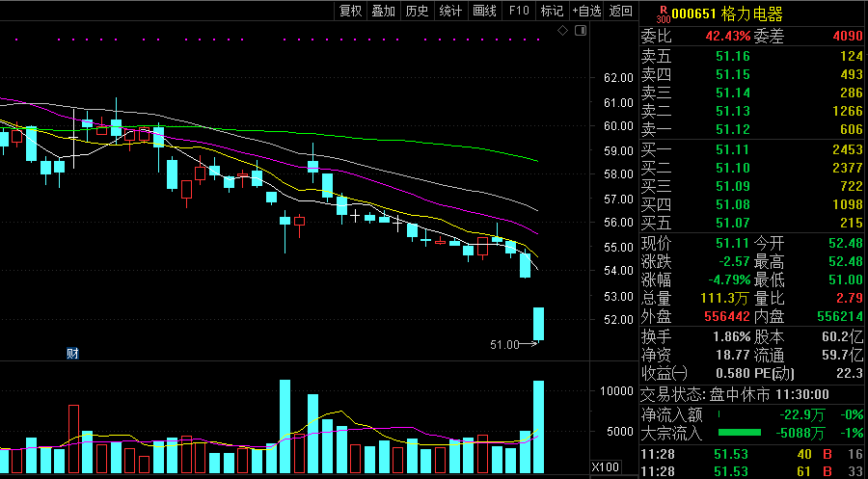Viewport: 868px width, 479px height.
Task: Open F10 company info
Action: (x=519, y=11)
